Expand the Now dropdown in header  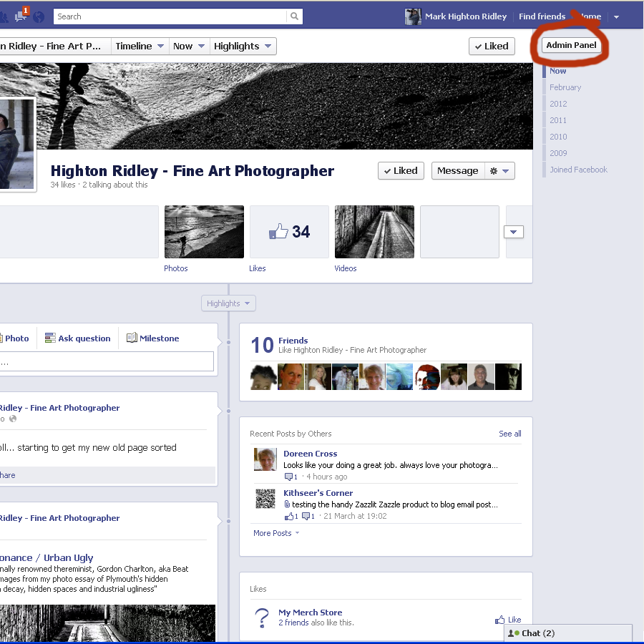(x=189, y=46)
